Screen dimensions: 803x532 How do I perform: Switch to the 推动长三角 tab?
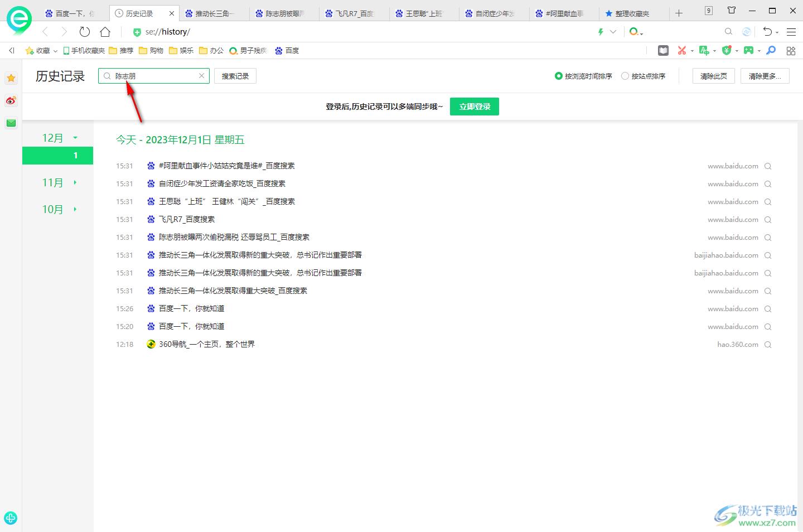point(215,13)
